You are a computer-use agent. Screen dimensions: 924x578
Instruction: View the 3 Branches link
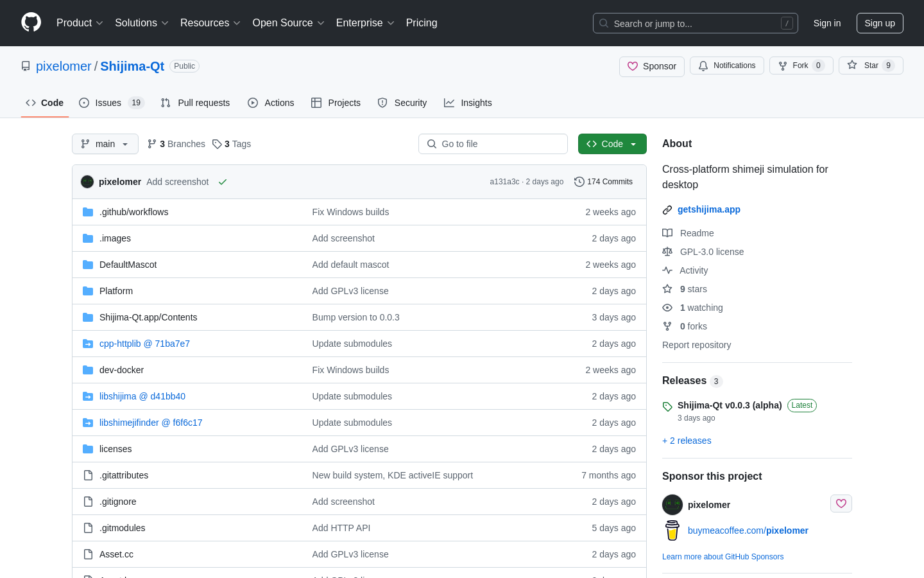coord(176,144)
